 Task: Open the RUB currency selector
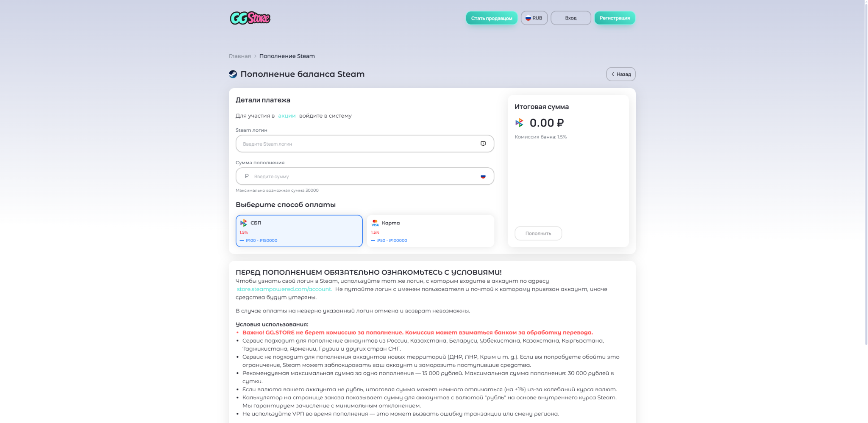coord(534,18)
